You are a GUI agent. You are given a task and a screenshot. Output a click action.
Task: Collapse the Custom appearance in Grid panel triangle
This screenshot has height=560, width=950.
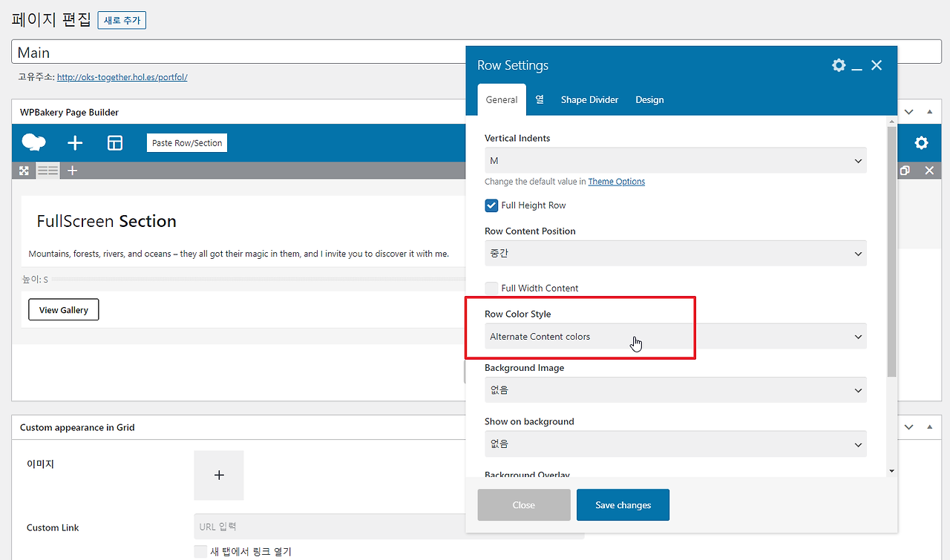click(x=929, y=427)
